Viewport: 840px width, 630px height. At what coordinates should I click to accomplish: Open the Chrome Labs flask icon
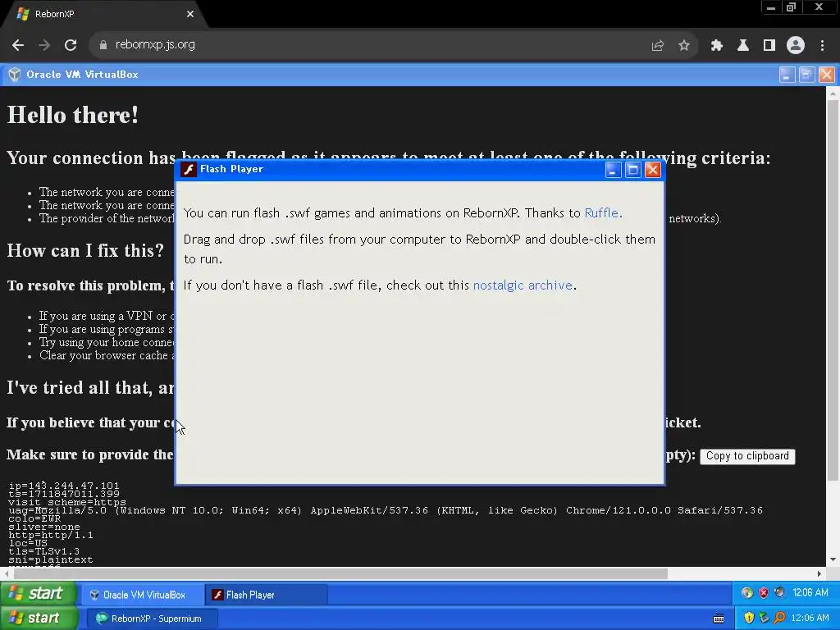743,46
